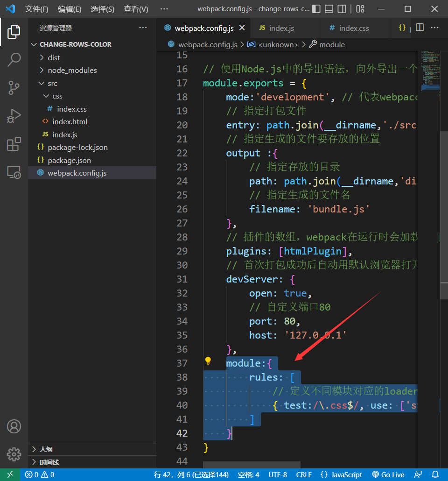Expand the 大纲 outline section
This screenshot has height=481, width=448.
pos(46,449)
